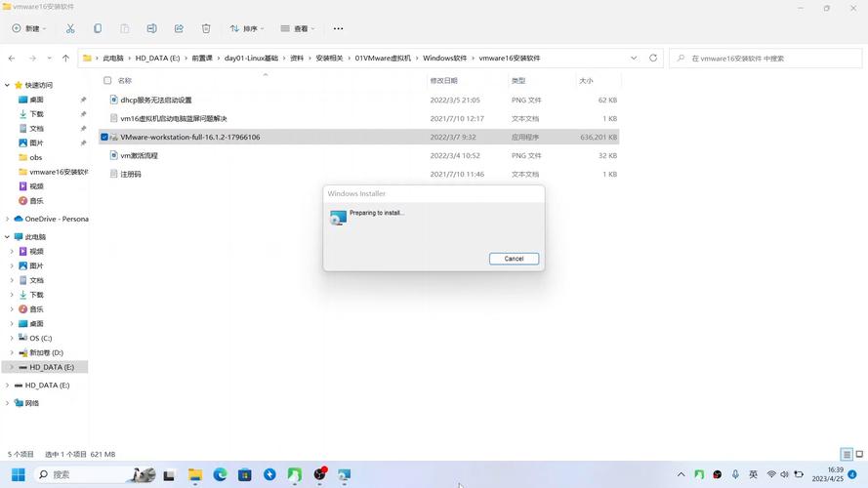Select the vm激活流程 PNG file

pos(139,155)
